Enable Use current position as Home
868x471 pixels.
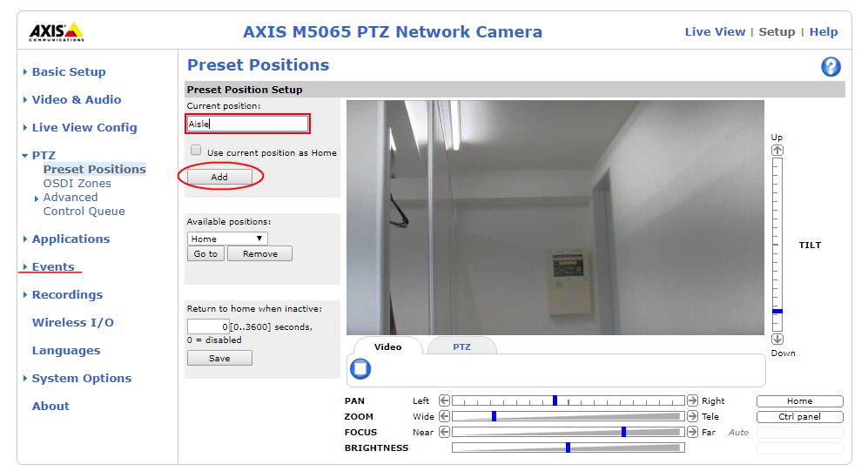click(195, 150)
